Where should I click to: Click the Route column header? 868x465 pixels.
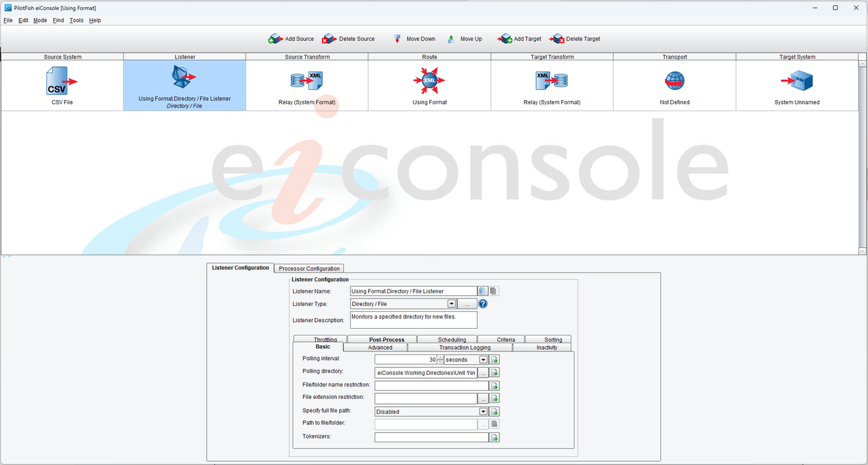point(429,57)
